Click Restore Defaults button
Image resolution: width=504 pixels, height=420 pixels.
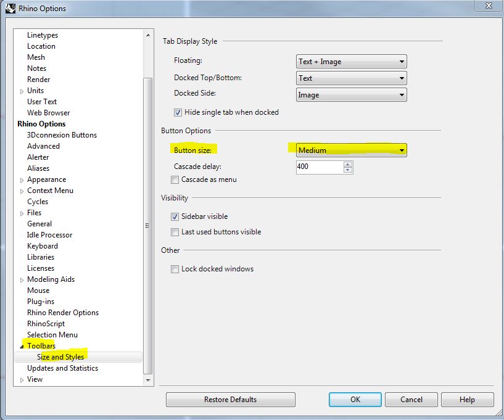click(x=231, y=400)
